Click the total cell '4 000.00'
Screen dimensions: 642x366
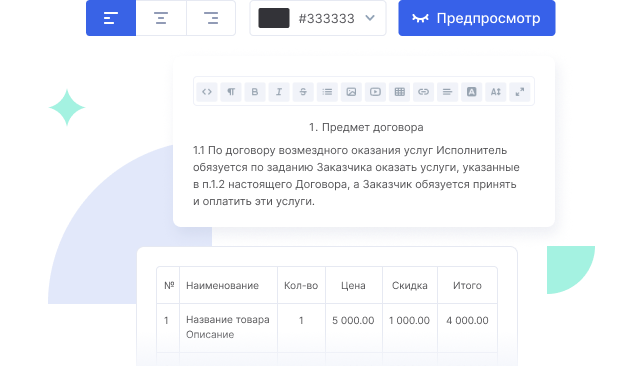pos(467,320)
